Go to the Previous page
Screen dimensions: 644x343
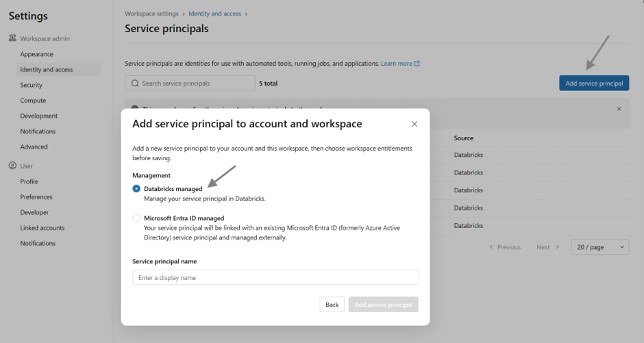505,247
